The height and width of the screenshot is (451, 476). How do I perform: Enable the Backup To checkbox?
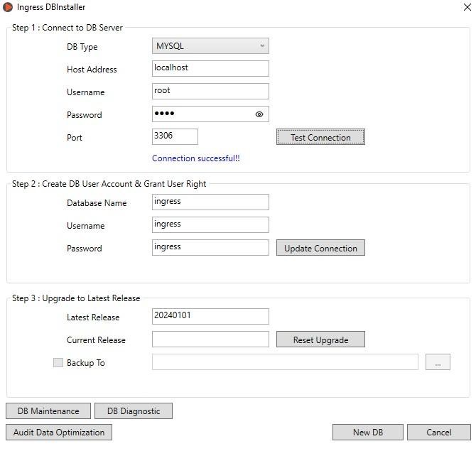(58, 362)
